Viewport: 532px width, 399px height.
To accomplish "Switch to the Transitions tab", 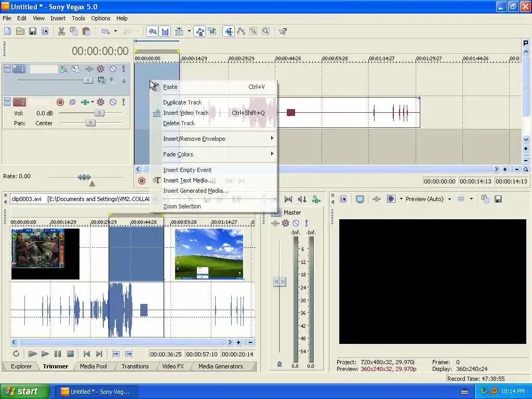I will coord(135,366).
